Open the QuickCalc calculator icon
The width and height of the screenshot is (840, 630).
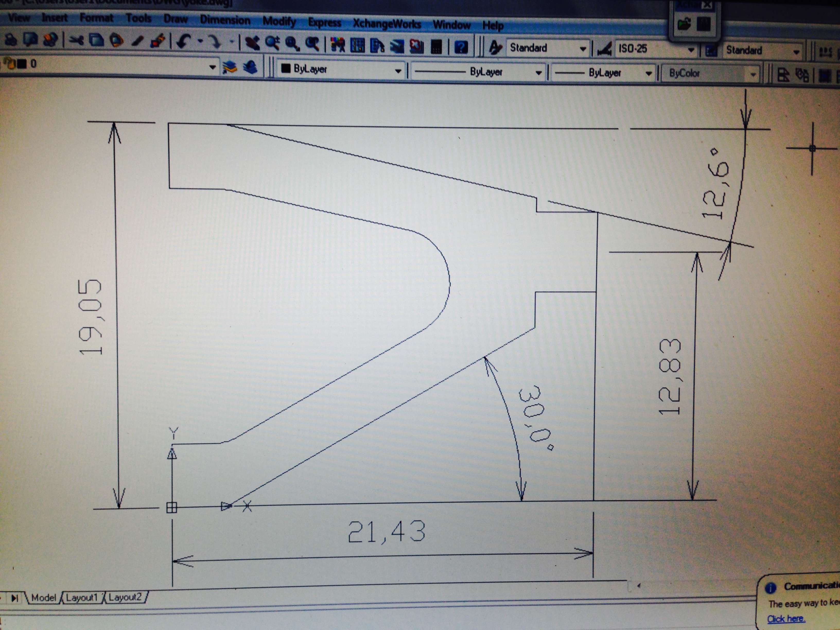click(x=436, y=47)
